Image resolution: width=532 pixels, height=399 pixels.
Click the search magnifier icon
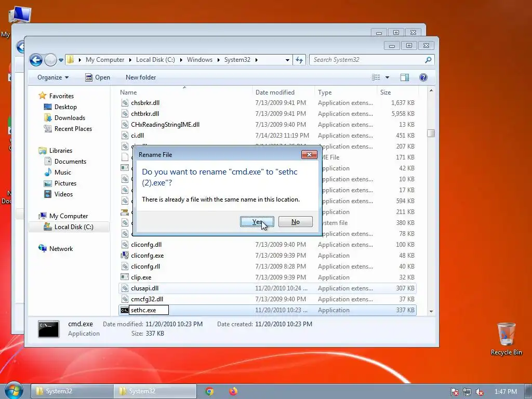428,60
